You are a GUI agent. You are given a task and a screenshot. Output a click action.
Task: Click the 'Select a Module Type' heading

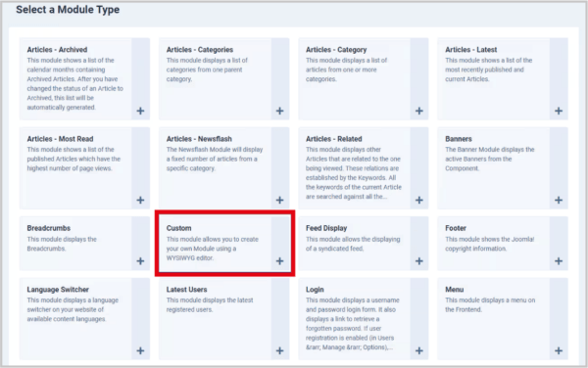click(68, 10)
